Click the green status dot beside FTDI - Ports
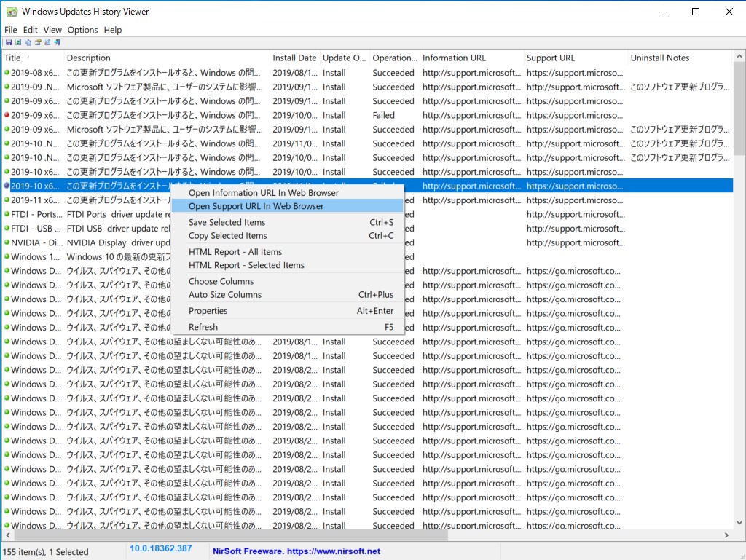 6,214
